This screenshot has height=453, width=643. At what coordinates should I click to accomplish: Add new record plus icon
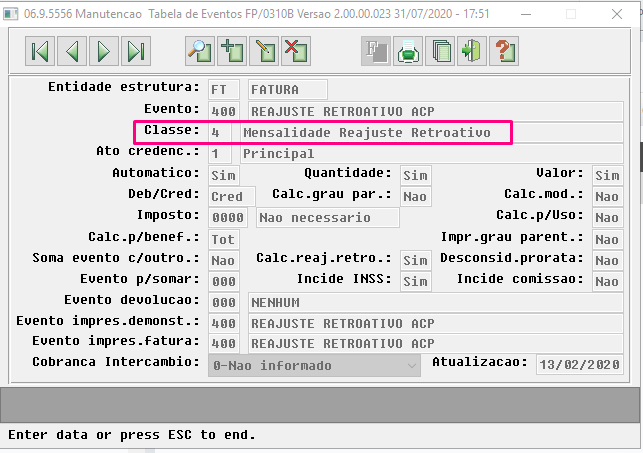(232, 51)
